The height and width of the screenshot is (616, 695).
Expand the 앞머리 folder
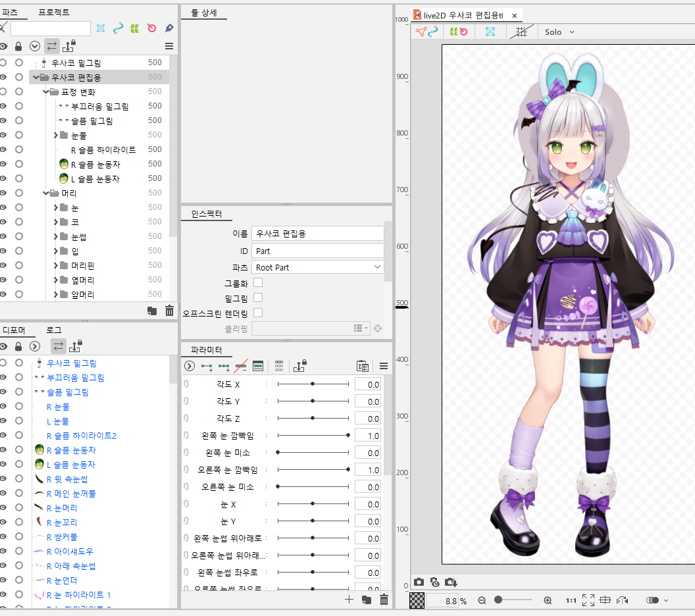pos(56,295)
